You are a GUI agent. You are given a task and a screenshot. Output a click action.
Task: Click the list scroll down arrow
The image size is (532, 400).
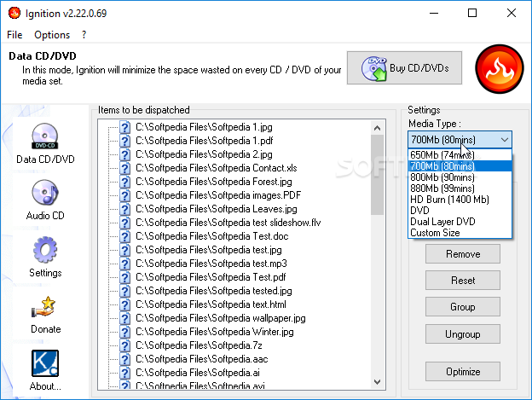click(x=377, y=382)
